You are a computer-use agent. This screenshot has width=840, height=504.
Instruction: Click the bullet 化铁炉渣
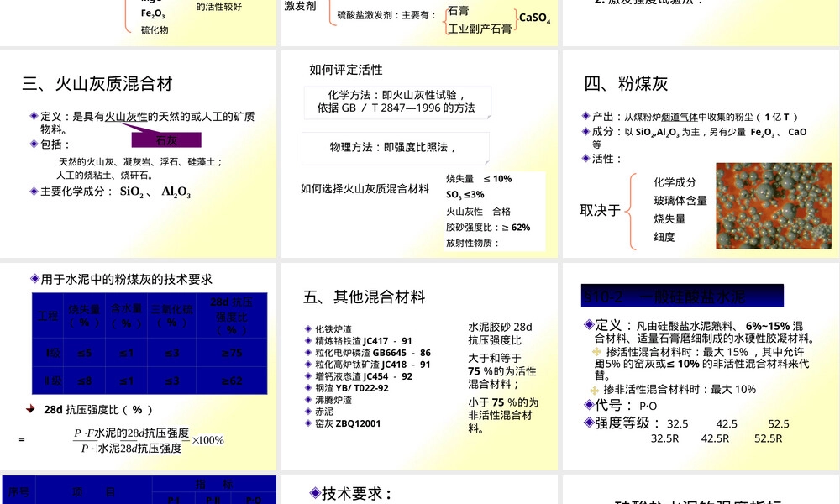point(328,329)
